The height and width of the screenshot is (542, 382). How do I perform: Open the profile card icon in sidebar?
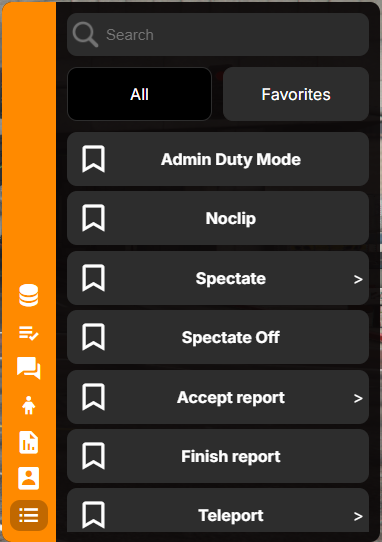coord(29,479)
